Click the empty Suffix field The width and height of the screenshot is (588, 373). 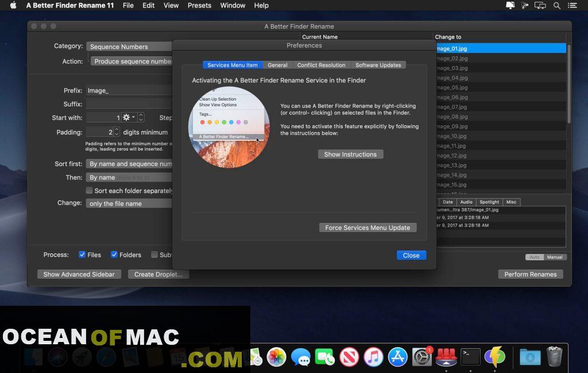point(129,104)
